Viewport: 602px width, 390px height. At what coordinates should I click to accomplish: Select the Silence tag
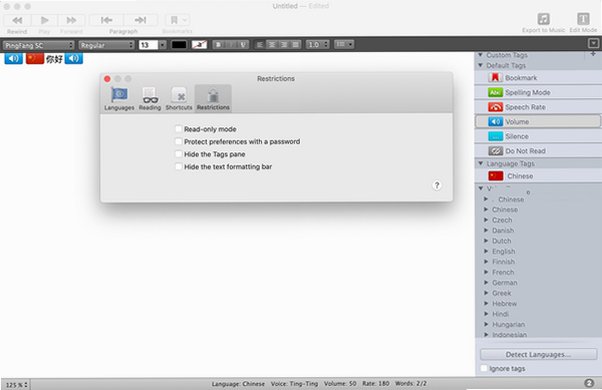point(538,136)
